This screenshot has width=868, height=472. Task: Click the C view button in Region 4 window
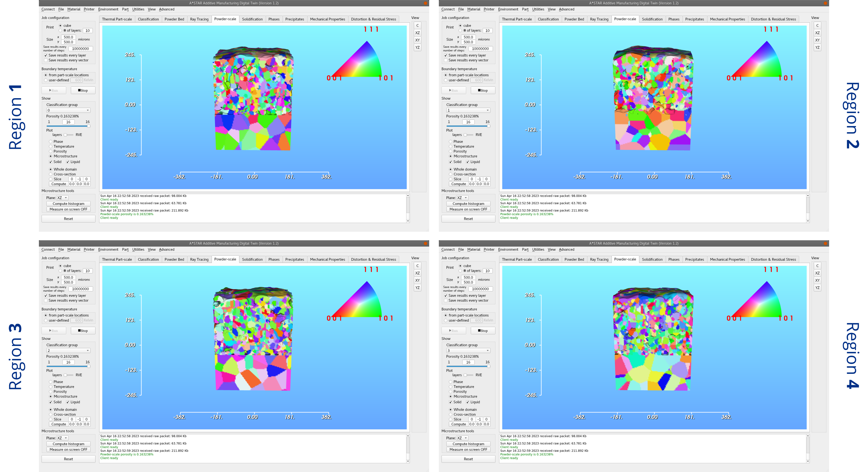(817, 266)
